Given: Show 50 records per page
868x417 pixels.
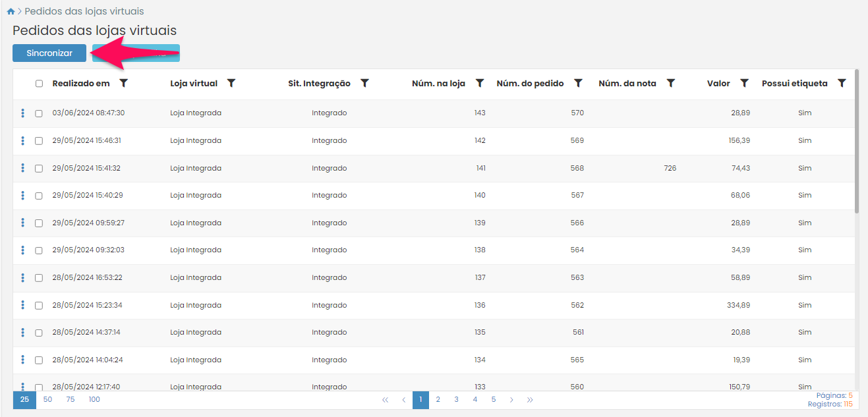Looking at the screenshot, I should [x=47, y=399].
